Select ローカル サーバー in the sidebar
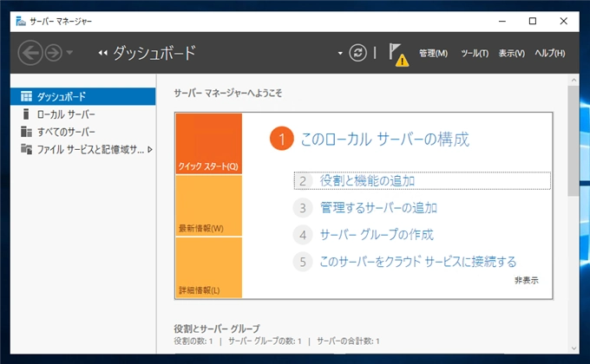 click(x=82, y=114)
